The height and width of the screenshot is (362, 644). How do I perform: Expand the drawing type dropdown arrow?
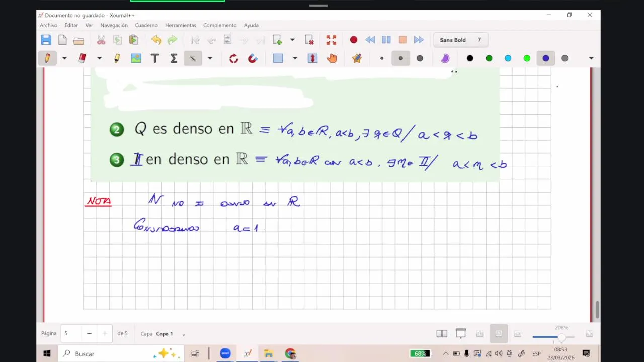[x=210, y=58]
